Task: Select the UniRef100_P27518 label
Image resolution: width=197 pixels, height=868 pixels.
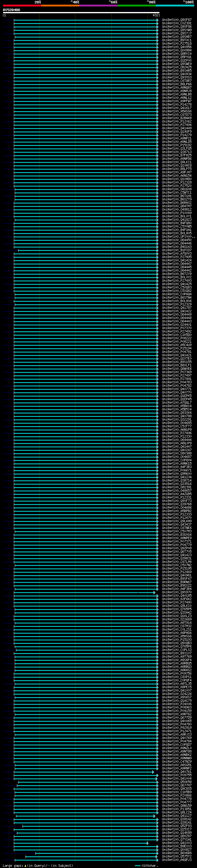Action: [x=177, y=43]
